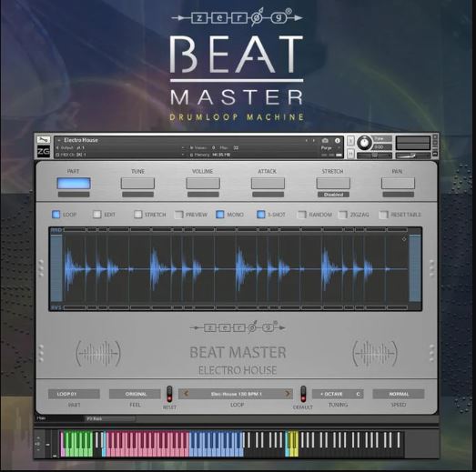This screenshot has height=472, width=476.
Task: Click the solo button next to tune knob
Action: (x=350, y=141)
